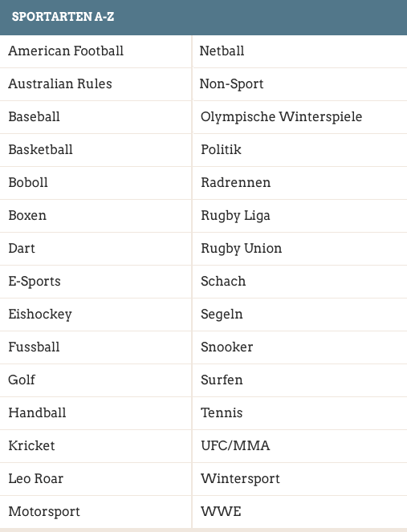Open the E-Sports category
The width and height of the screenshot is (407, 532).
35,282
